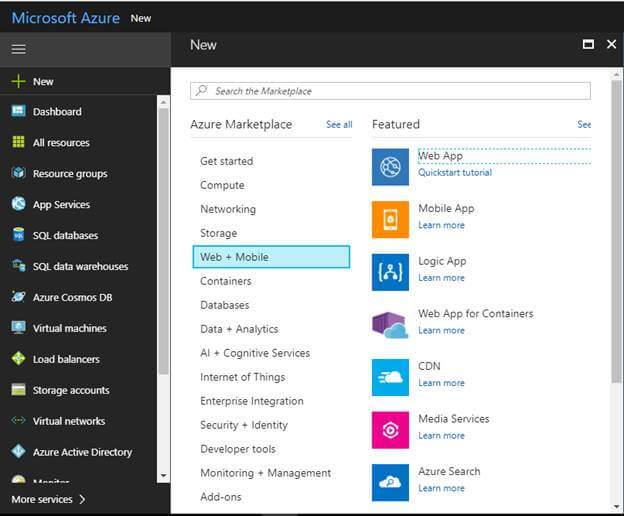Open Azure Cosmos DB from sidebar
The height and width of the screenshot is (516, 624).
click(x=70, y=297)
